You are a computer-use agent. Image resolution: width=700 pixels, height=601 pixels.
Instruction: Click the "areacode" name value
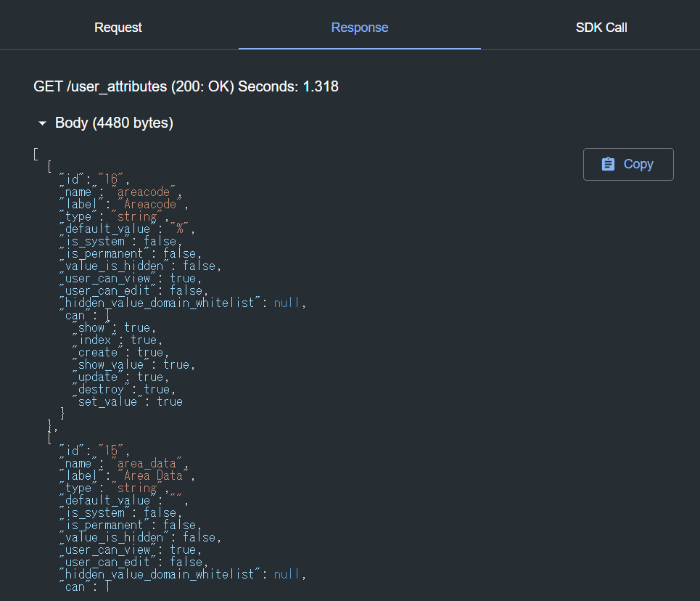coord(144,192)
